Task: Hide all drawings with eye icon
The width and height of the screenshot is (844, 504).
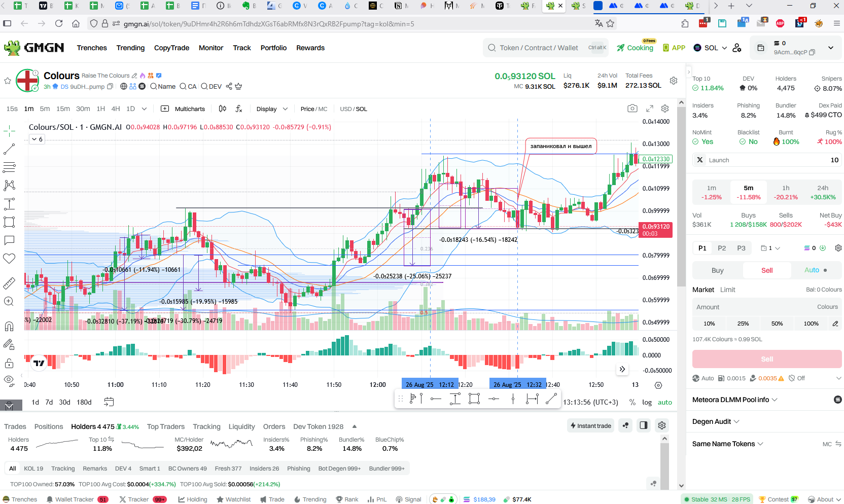Action: point(9,380)
